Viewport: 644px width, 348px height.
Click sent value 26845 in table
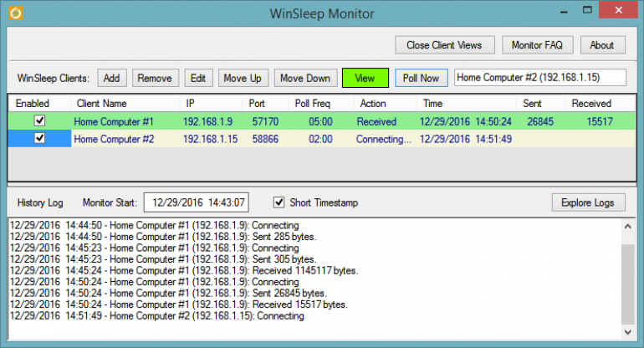(x=540, y=121)
